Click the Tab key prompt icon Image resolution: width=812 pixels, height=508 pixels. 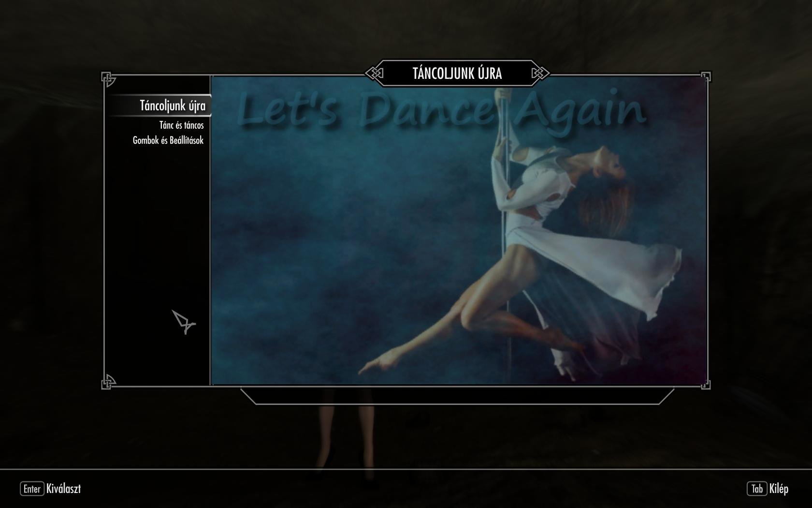(757, 489)
